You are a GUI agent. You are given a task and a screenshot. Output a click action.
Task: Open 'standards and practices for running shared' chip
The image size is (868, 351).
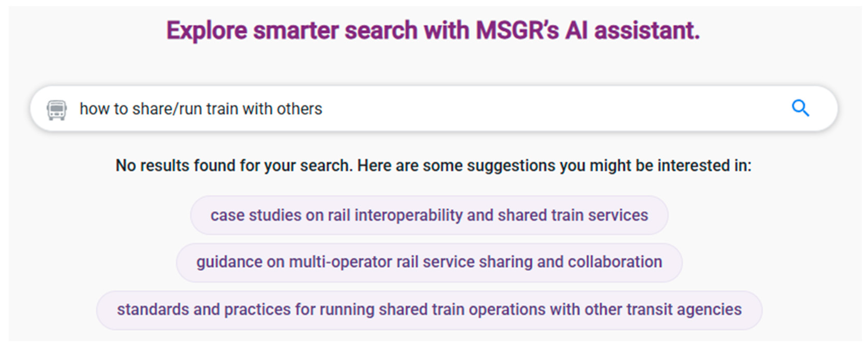pos(429,309)
